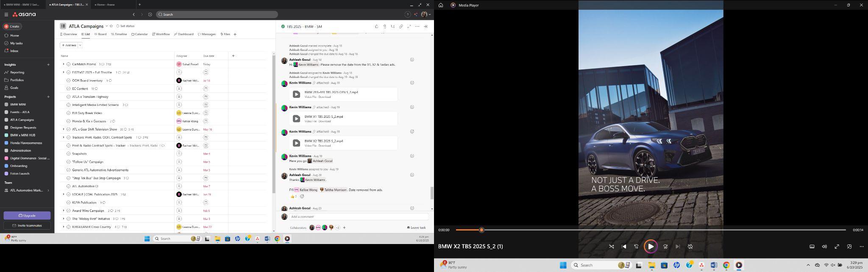Open the Dashboard tab
The height and width of the screenshot is (272, 868).
coord(184,34)
